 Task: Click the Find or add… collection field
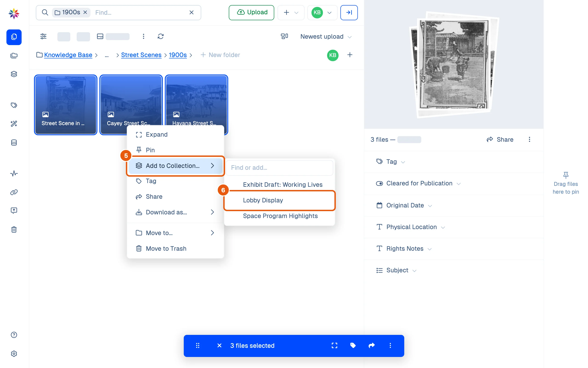click(x=280, y=168)
